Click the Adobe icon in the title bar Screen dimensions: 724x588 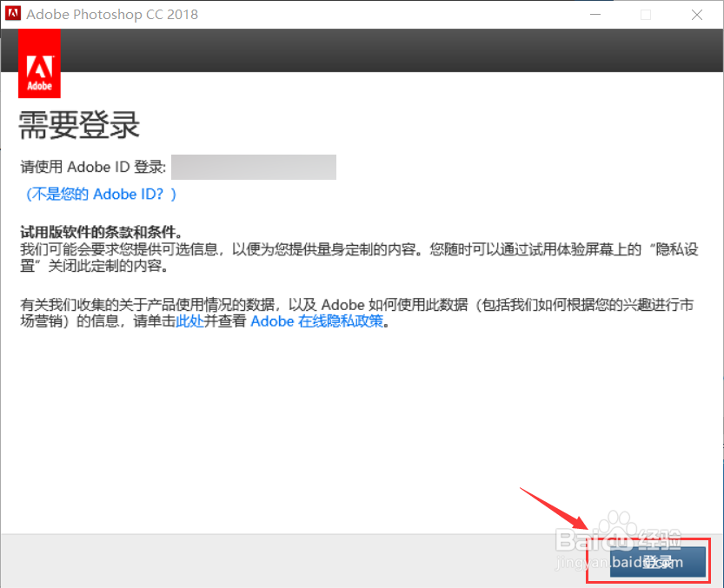(12, 13)
